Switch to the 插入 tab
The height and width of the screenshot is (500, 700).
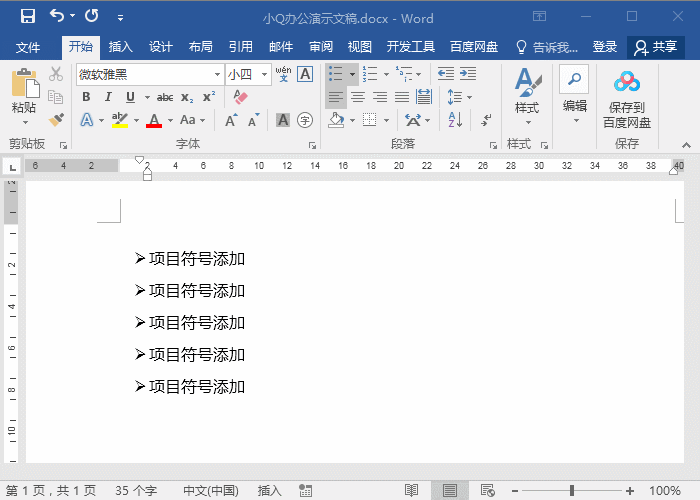point(120,46)
